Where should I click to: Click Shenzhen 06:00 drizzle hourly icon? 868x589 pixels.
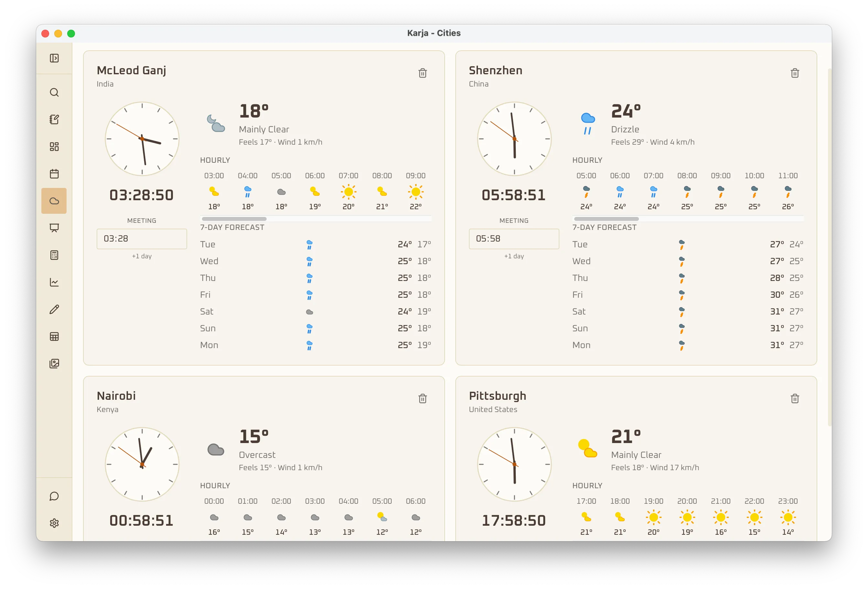pos(620,192)
